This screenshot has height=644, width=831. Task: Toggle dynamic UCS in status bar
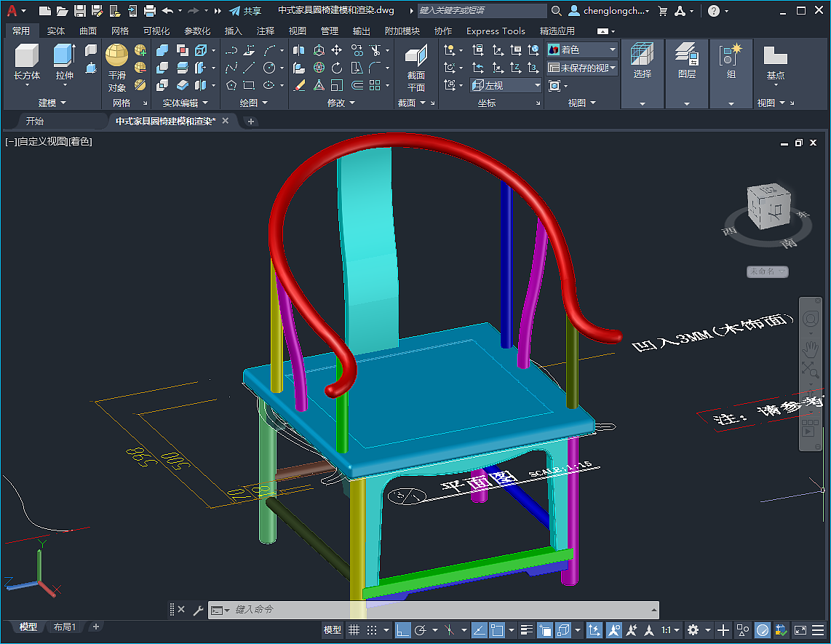tap(594, 630)
